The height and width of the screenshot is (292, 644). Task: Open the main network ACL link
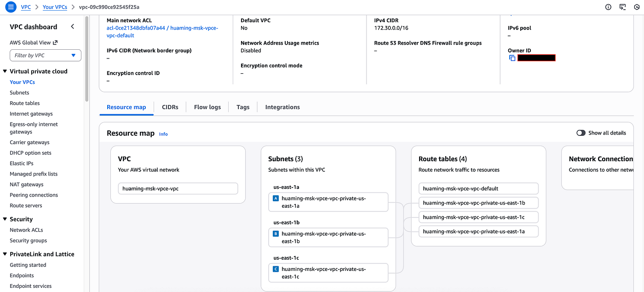162,32
